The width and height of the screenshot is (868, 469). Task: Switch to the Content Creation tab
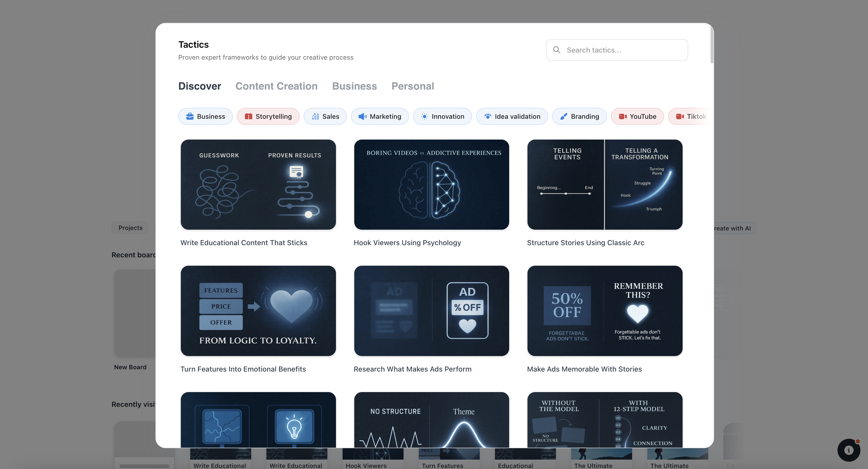pyautogui.click(x=276, y=86)
